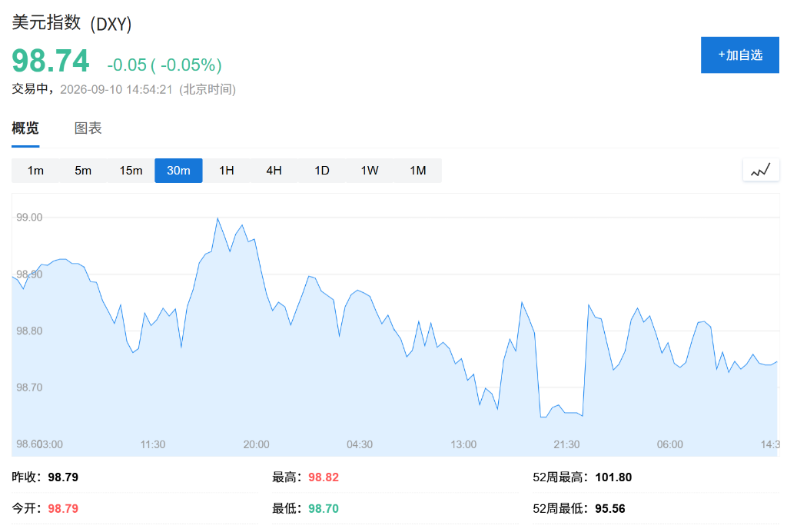Click the +加自选 add to watchlist button
This screenshot has width=787, height=532.
click(740, 55)
